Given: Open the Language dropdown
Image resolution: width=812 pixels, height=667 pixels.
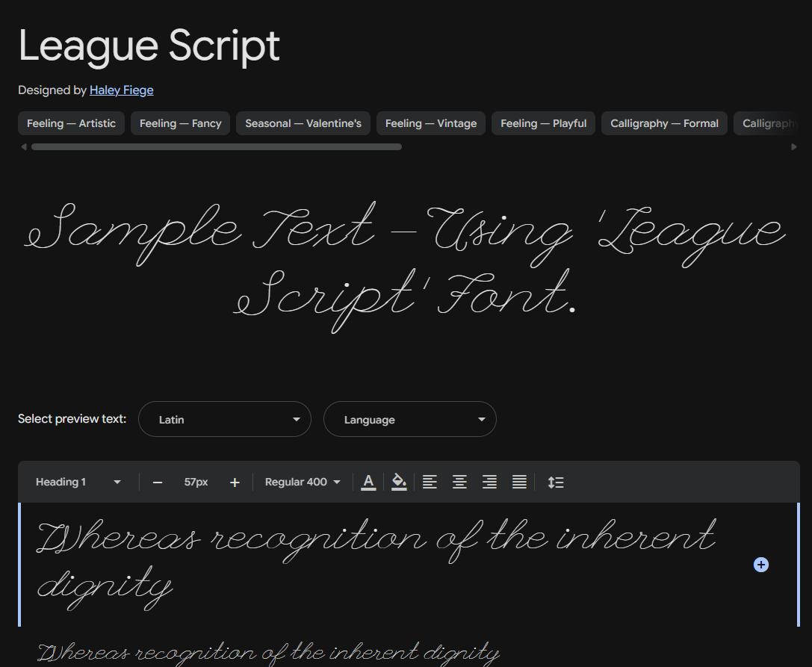Looking at the screenshot, I should click(x=409, y=419).
